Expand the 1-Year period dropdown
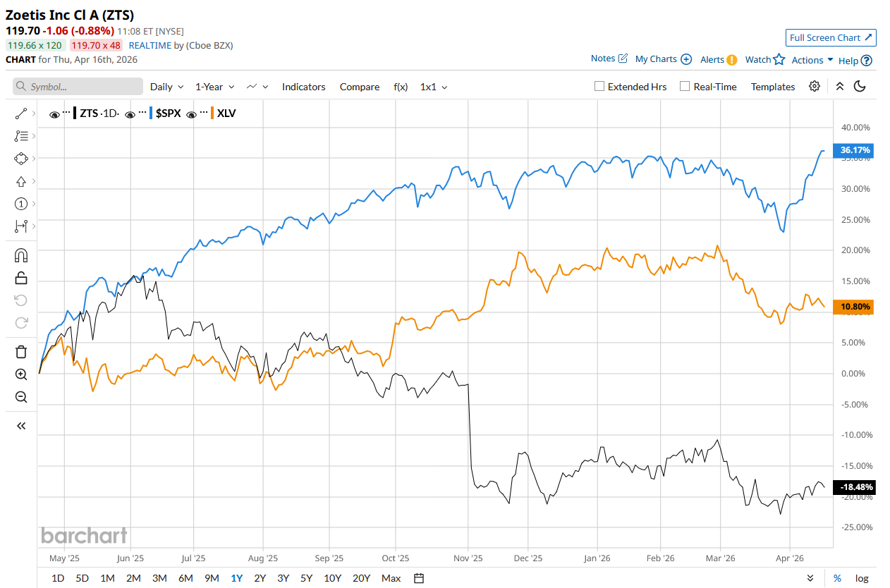 214,87
